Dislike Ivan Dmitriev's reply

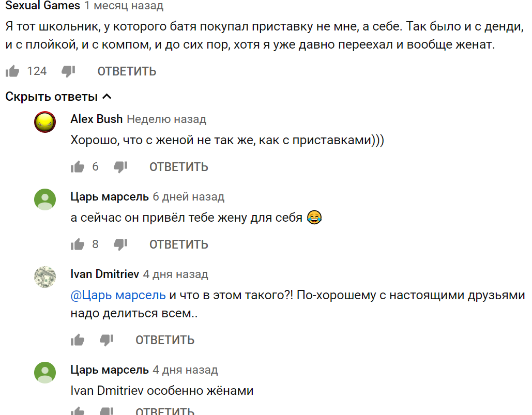tap(107, 340)
